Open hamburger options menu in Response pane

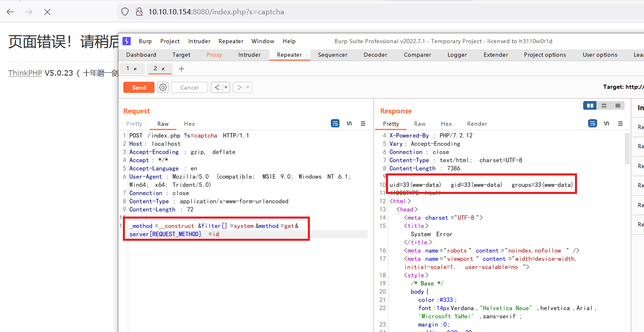pos(620,124)
